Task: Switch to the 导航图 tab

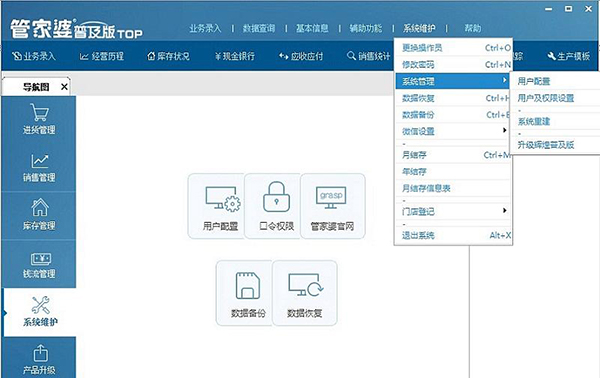Action: (36, 87)
